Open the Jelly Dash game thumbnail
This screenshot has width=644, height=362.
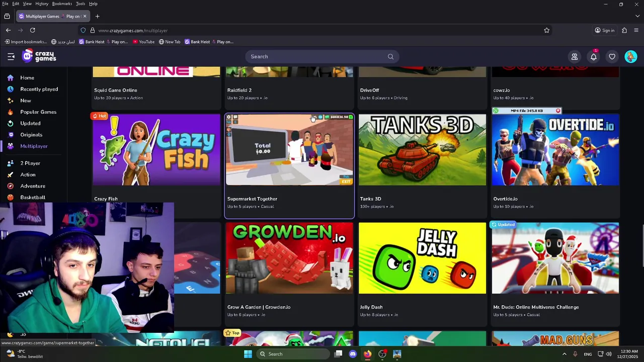pyautogui.click(x=423, y=258)
